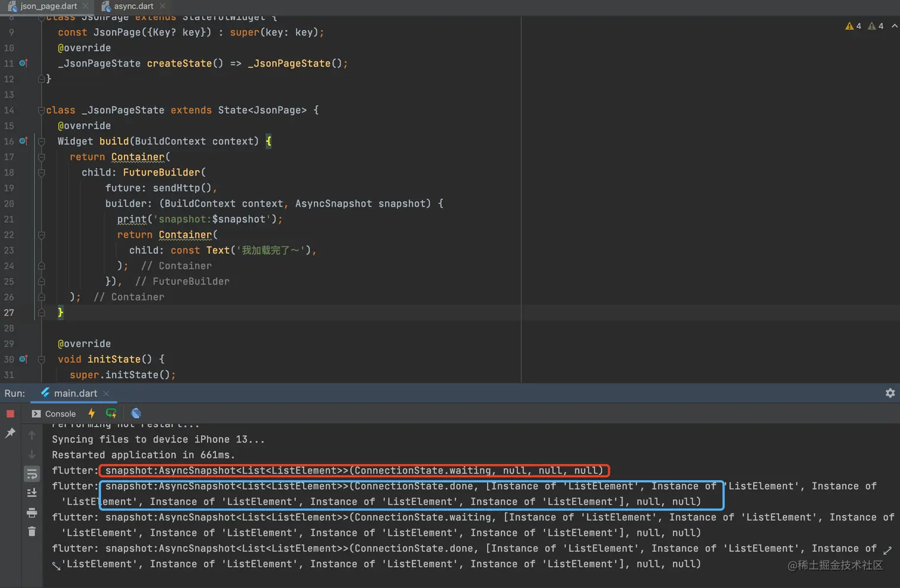
Task: Toggle soft-wrap in the console
Action: tap(32, 474)
